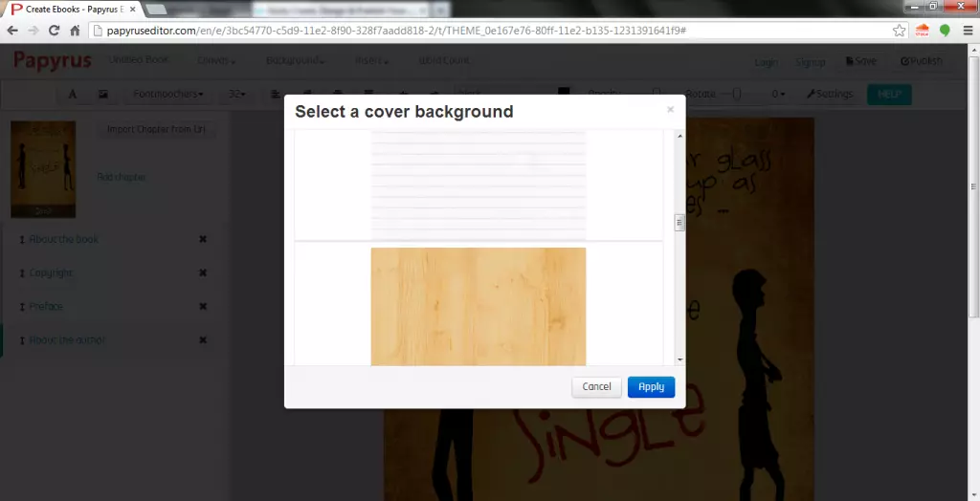Click the dialog scrollbar down arrow
This screenshot has width=980, height=501.
680,359
